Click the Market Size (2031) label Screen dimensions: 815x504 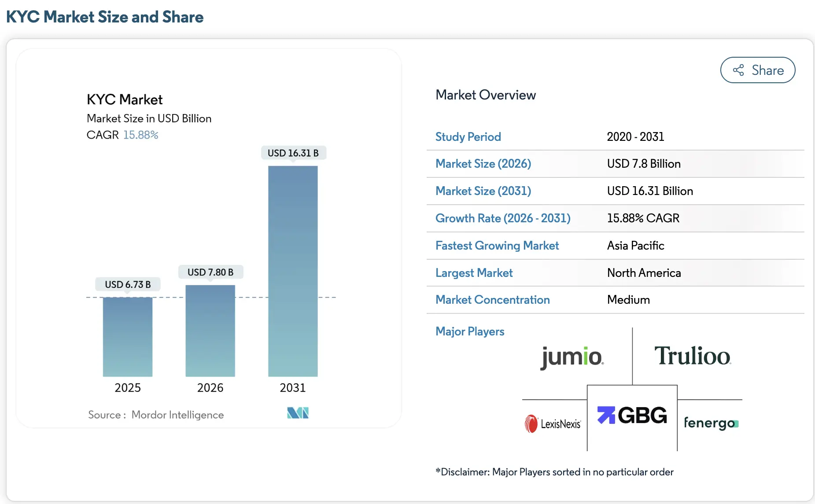click(x=483, y=191)
